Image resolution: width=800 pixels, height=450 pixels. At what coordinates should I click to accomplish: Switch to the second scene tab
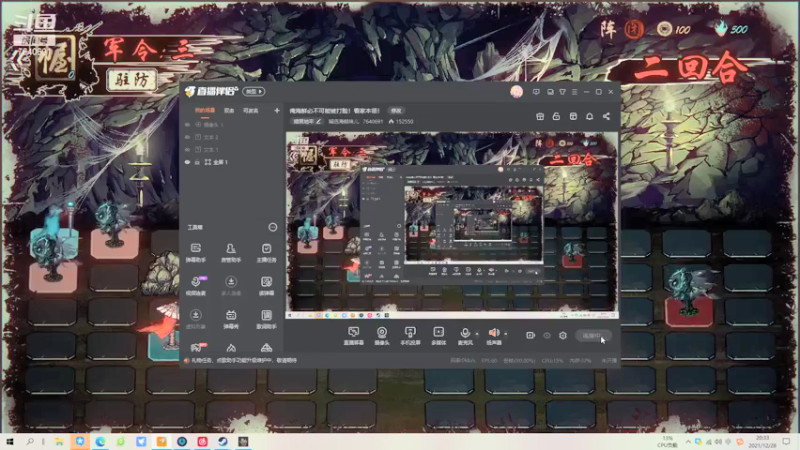pos(229,110)
